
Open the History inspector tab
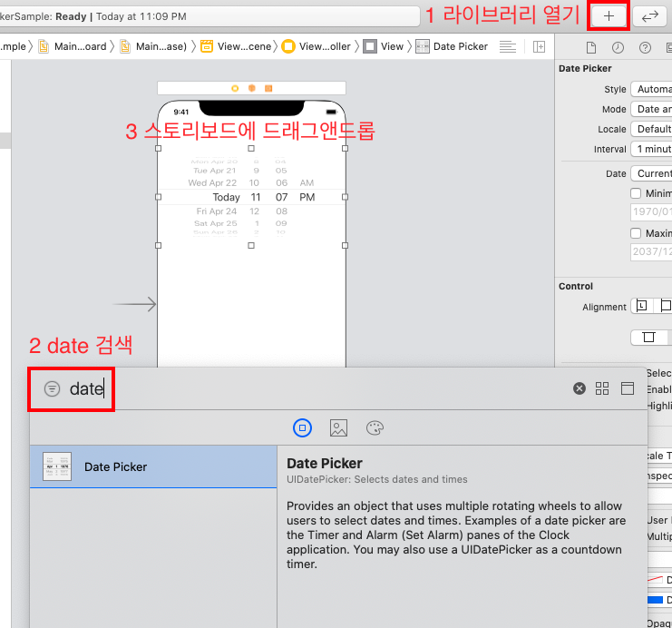click(618, 47)
